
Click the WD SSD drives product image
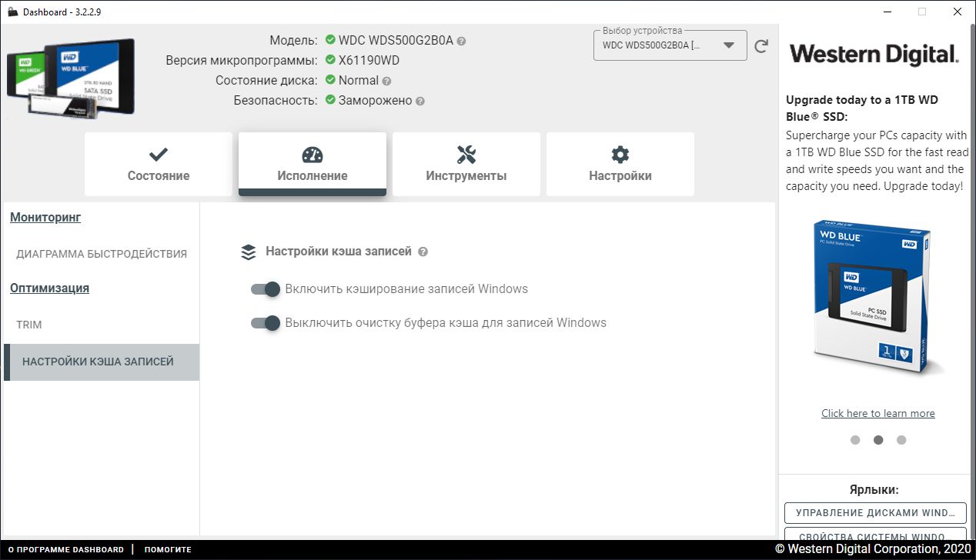[x=71, y=79]
